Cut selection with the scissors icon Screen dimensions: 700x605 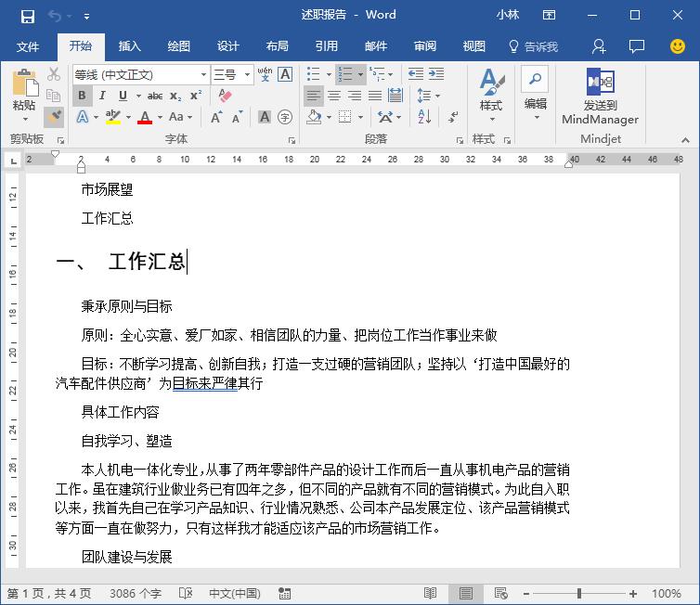coord(54,74)
